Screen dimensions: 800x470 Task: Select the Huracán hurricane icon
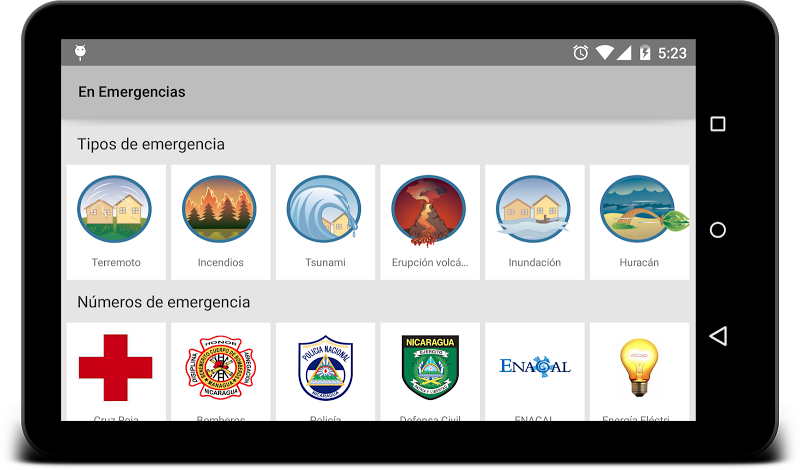coord(644,209)
